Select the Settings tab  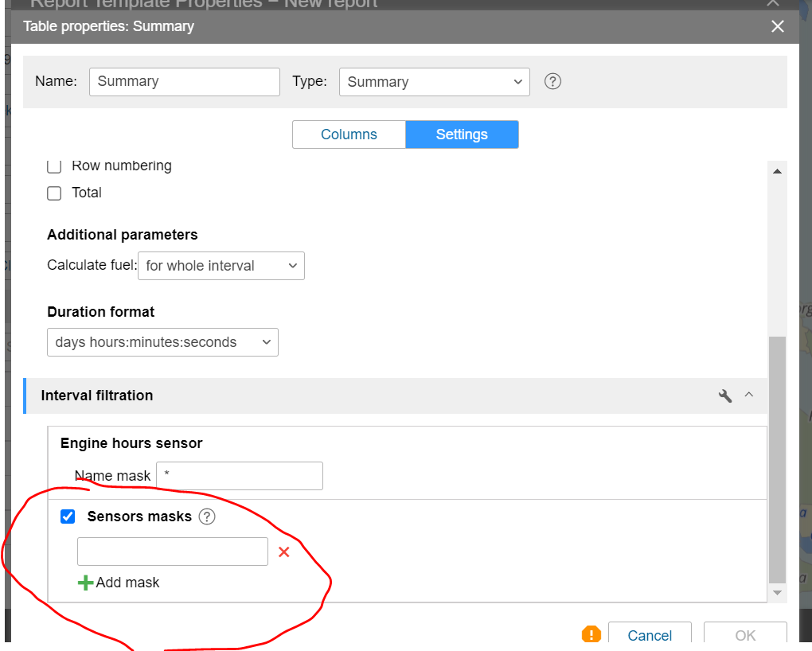pos(462,134)
